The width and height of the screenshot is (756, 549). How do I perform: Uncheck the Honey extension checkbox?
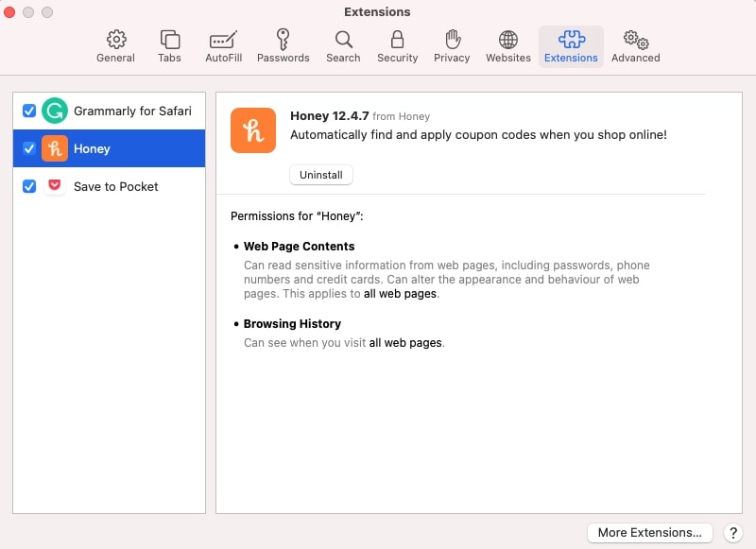pos(29,148)
